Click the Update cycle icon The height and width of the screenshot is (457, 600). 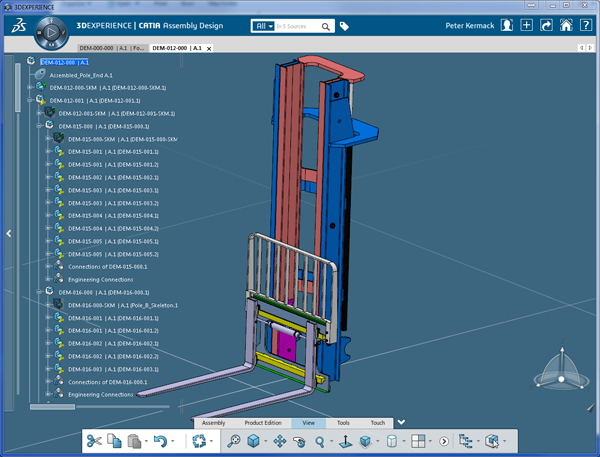(199, 441)
